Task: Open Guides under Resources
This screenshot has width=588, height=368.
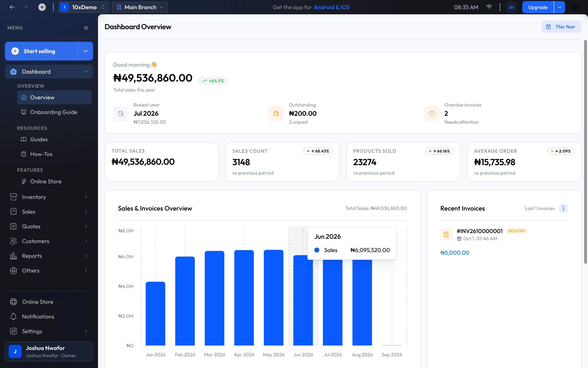Action: [54, 139]
